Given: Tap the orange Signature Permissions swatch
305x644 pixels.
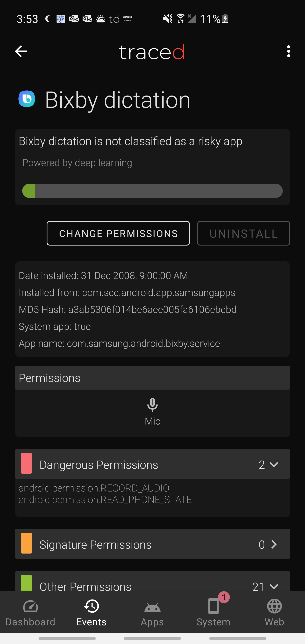Looking at the screenshot, I should tap(26, 543).
